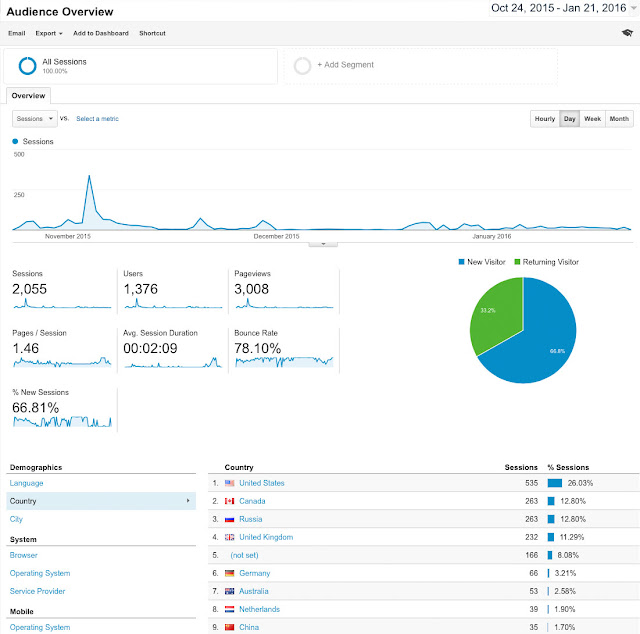
Task: Open the date range dropdown
Action: (x=563, y=8)
